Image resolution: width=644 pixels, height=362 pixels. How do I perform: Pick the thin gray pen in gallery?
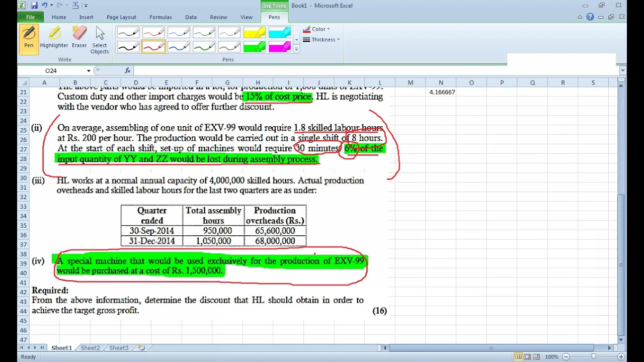pyautogui.click(x=228, y=33)
